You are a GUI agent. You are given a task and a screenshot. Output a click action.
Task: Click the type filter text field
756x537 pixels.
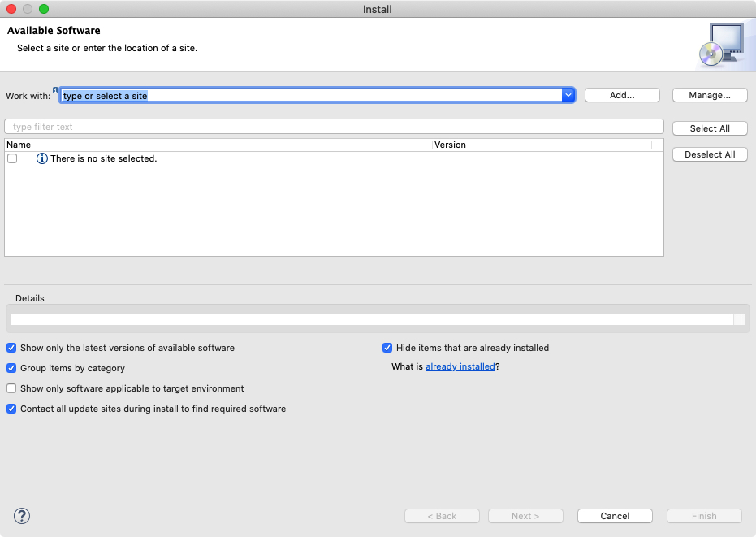tap(334, 126)
